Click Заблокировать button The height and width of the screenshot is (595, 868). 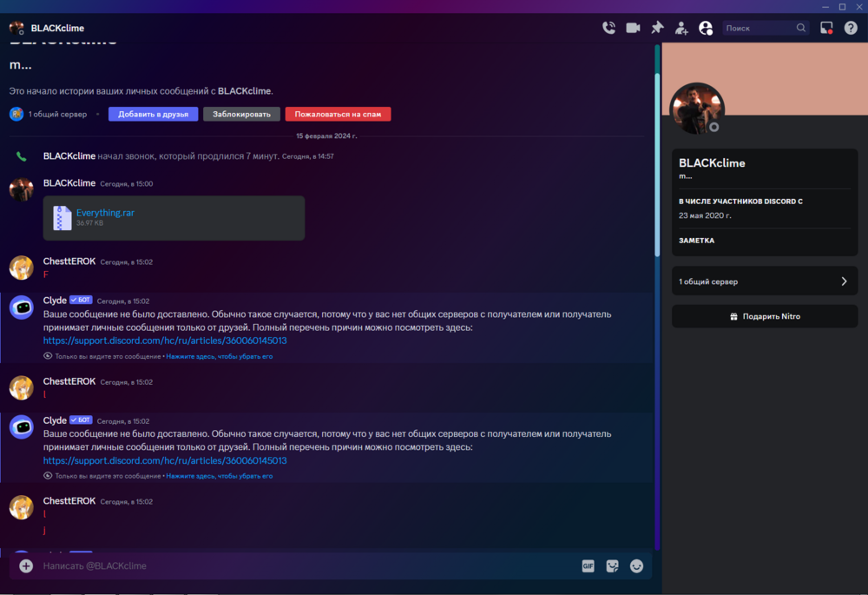241,114
